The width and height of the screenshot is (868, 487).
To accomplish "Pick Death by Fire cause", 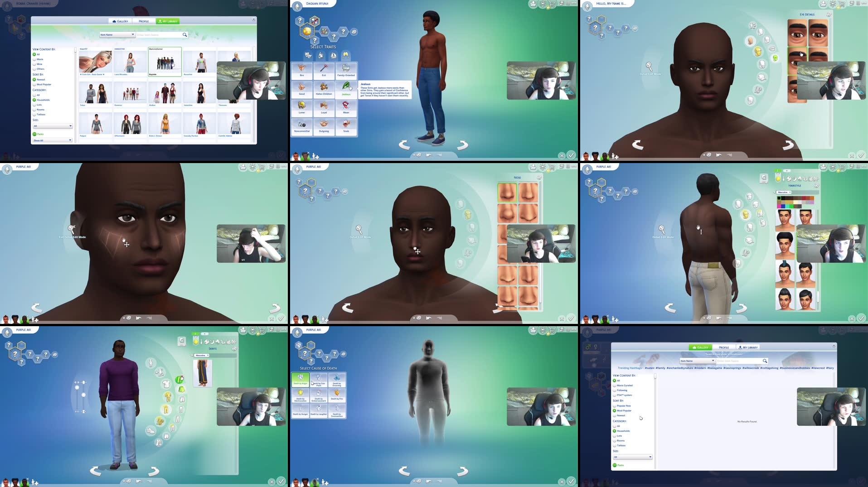I will (337, 395).
